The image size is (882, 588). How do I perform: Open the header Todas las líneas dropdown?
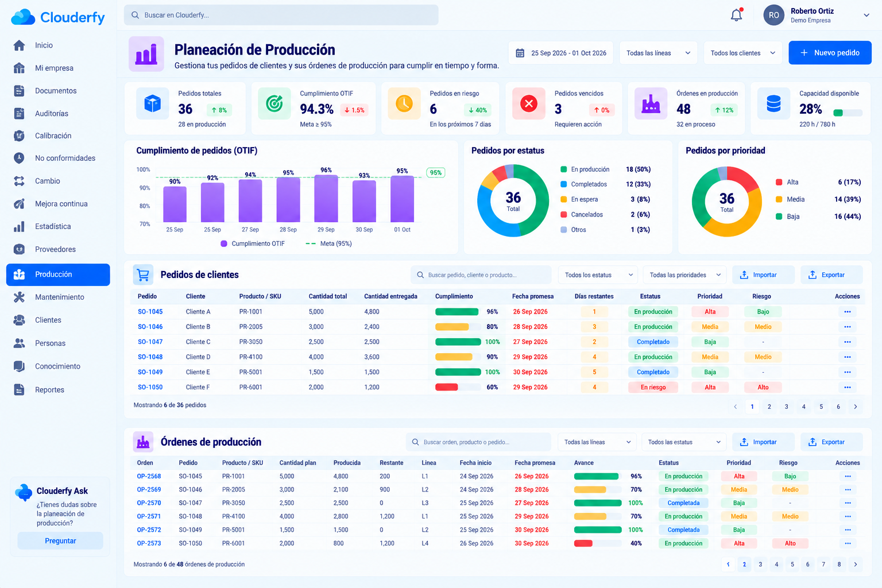point(659,53)
